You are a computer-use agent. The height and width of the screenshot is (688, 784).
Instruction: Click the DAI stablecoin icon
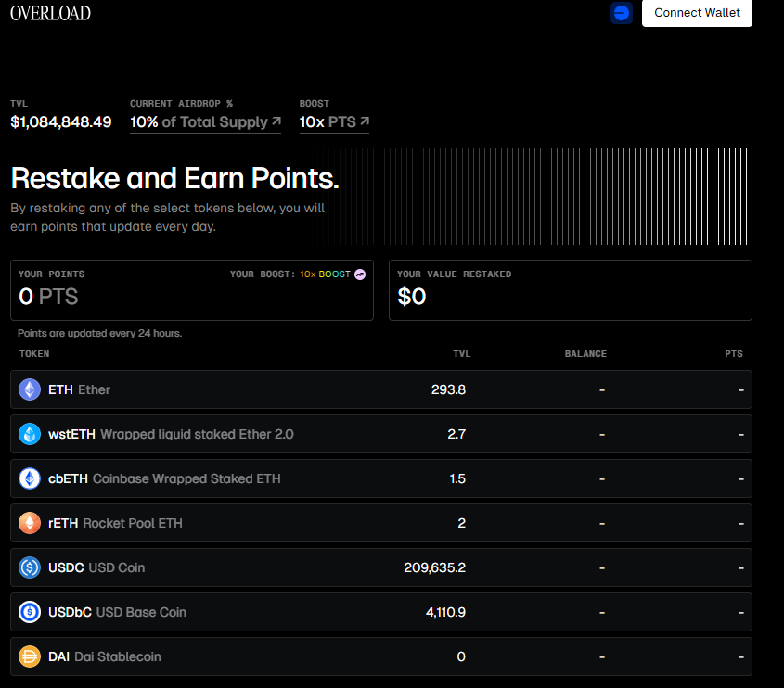30,656
